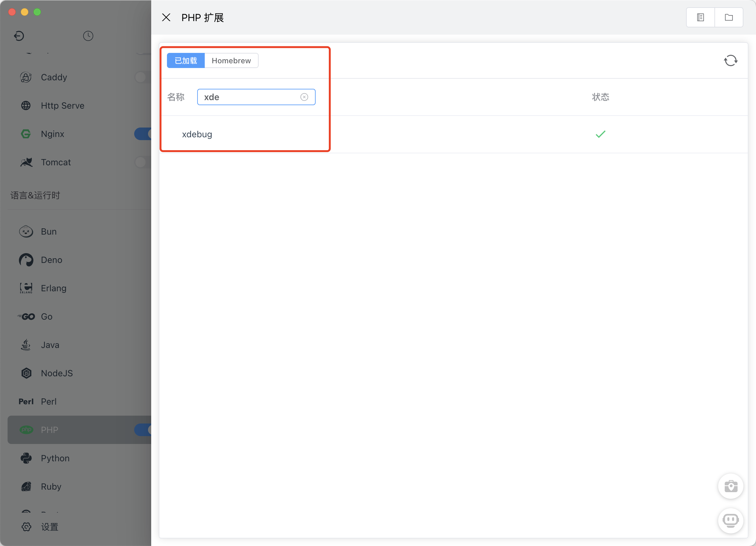Open the robot assistant floating button
The width and height of the screenshot is (756, 546).
pyautogui.click(x=730, y=520)
